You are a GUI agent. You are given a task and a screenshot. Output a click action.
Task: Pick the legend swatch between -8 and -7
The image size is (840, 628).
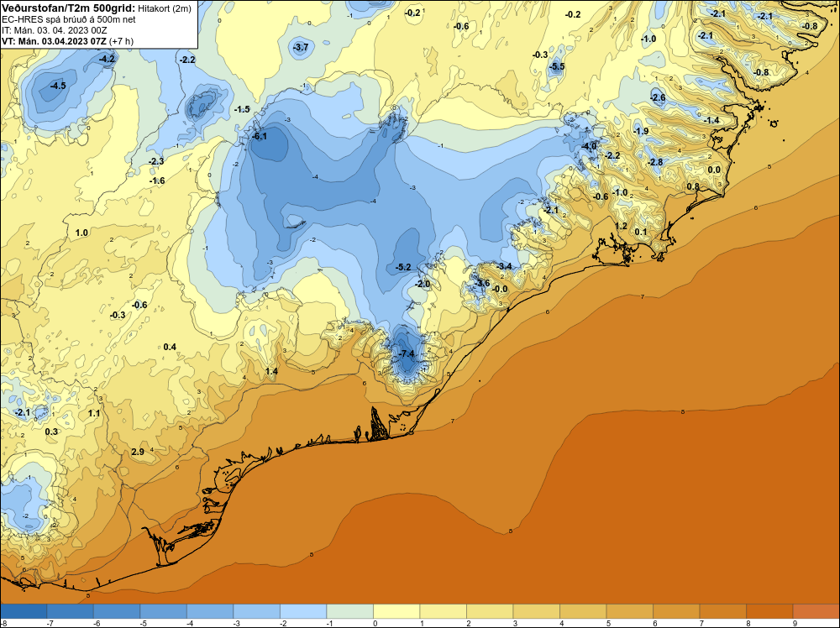(24, 611)
